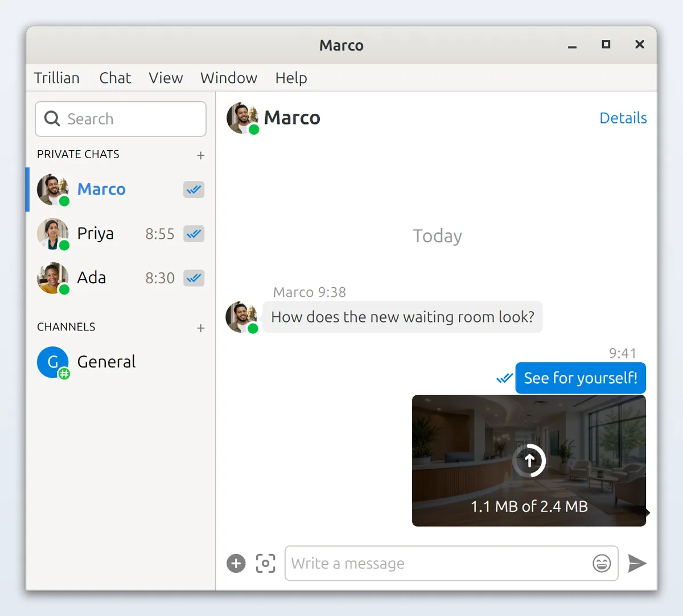Click the 9:41 timestamp on sent message
This screenshot has height=616, width=683.
point(623,353)
